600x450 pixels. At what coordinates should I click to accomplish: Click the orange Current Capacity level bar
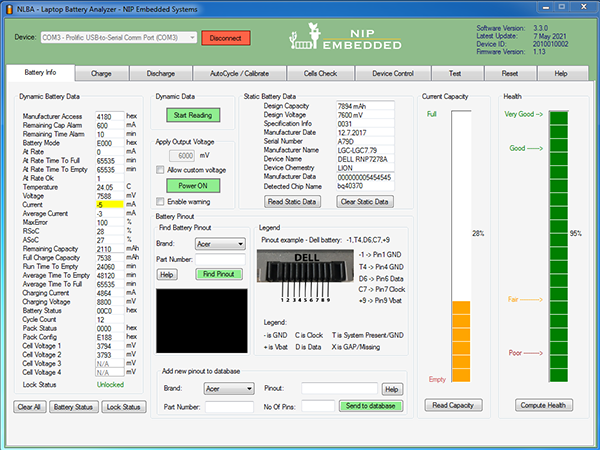[x=460, y=336]
